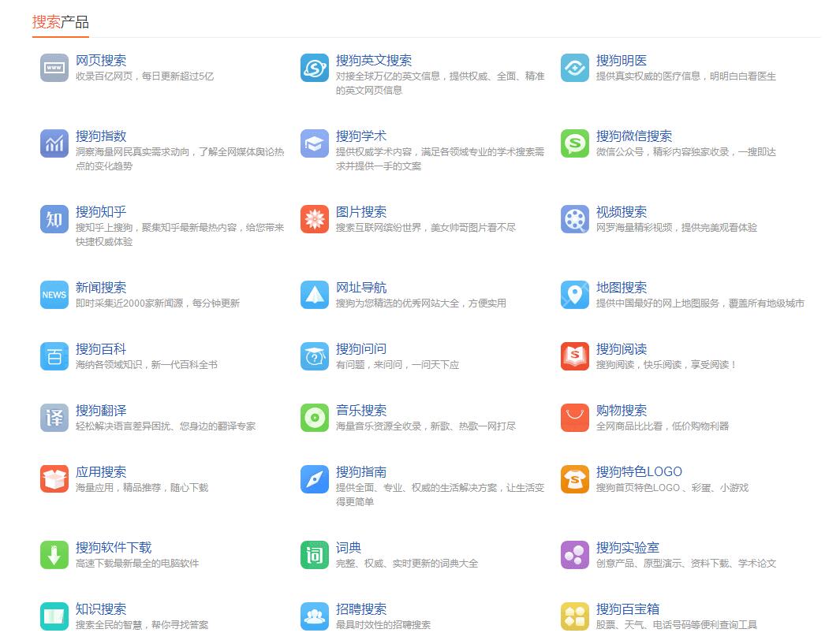Image resolution: width=840 pixels, height=644 pixels.
Task: Open the 网页搜索 link
Action: click(x=101, y=61)
